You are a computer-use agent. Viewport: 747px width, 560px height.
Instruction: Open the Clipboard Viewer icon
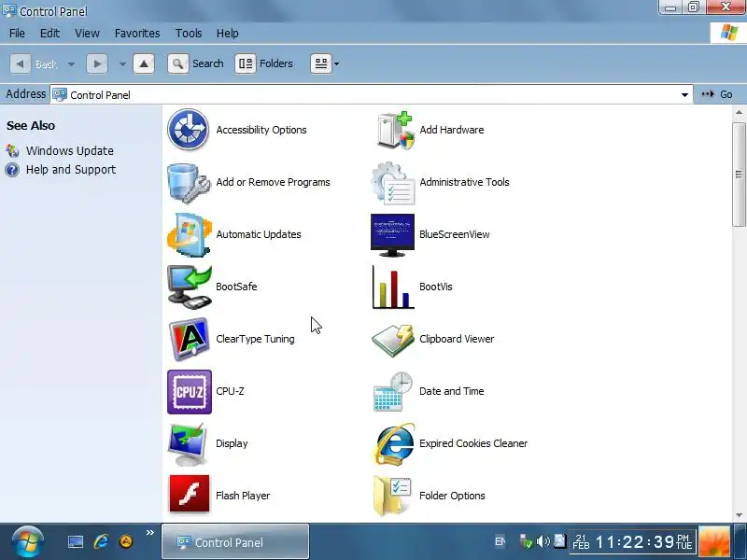pos(392,340)
